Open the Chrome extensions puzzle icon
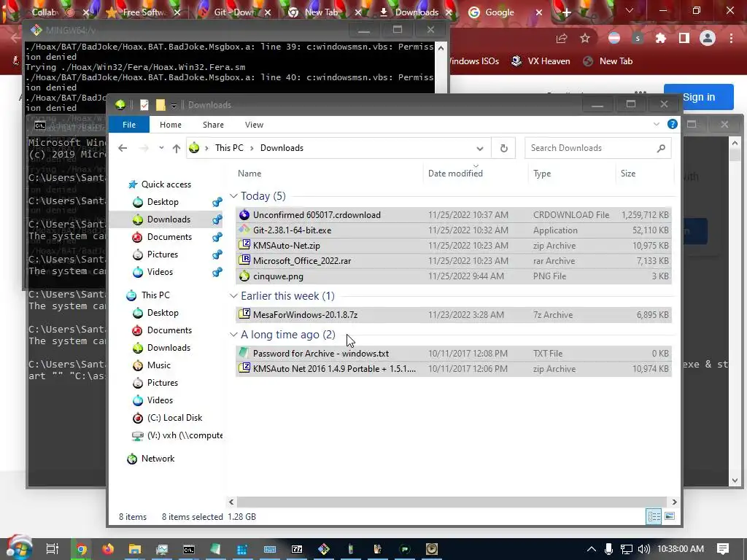 (x=660, y=39)
